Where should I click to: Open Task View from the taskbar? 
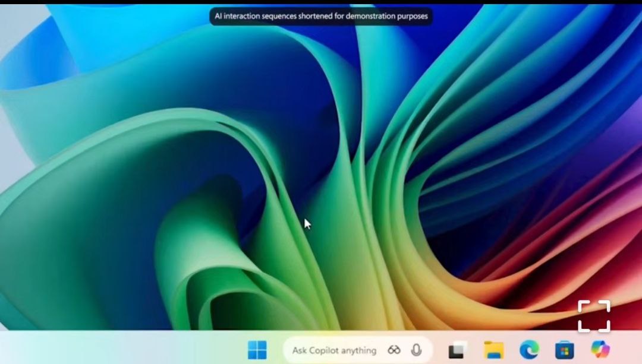pos(457,350)
